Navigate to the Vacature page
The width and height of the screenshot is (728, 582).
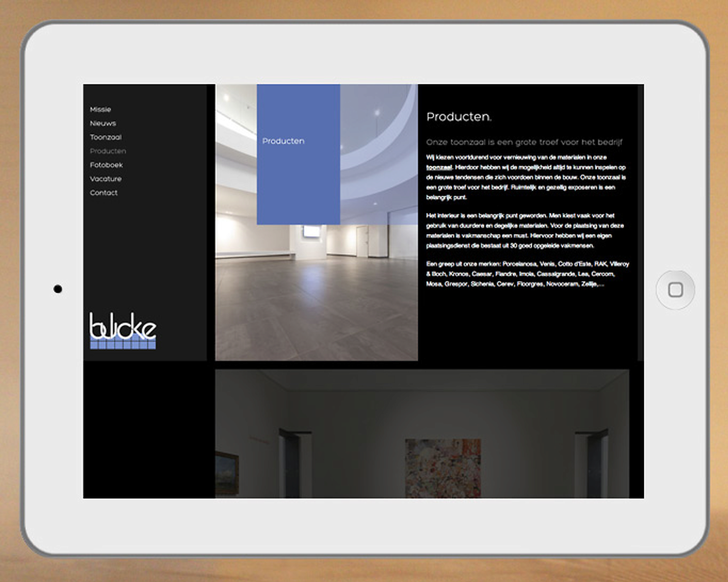coord(106,179)
